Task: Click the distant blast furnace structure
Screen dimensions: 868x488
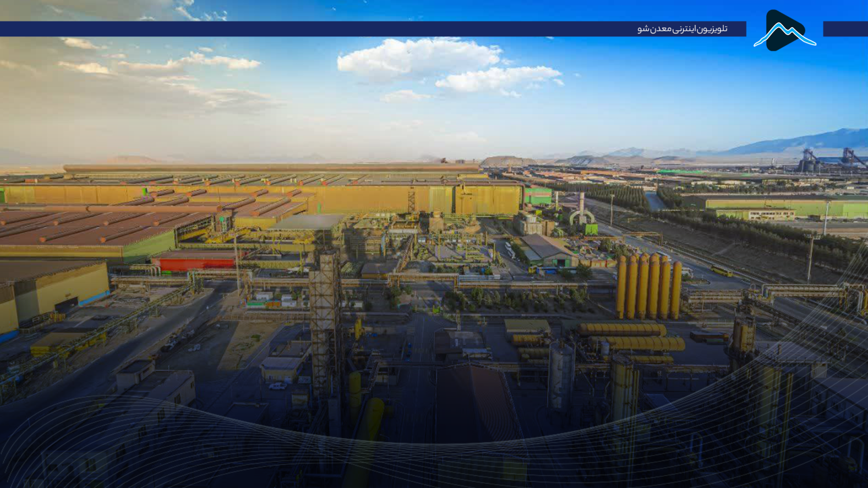Action: click(x=832, y=160)
